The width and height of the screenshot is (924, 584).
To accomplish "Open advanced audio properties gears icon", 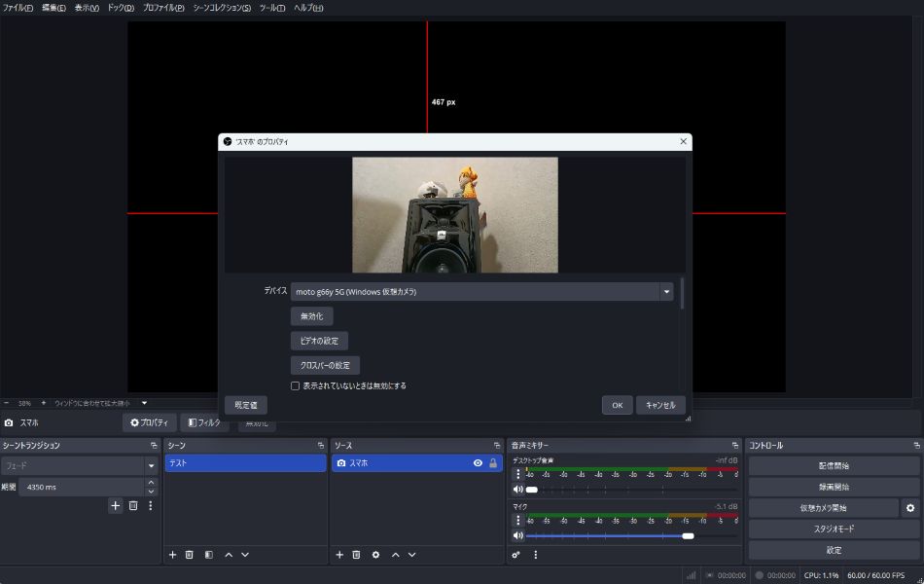I will click(516, 555).
